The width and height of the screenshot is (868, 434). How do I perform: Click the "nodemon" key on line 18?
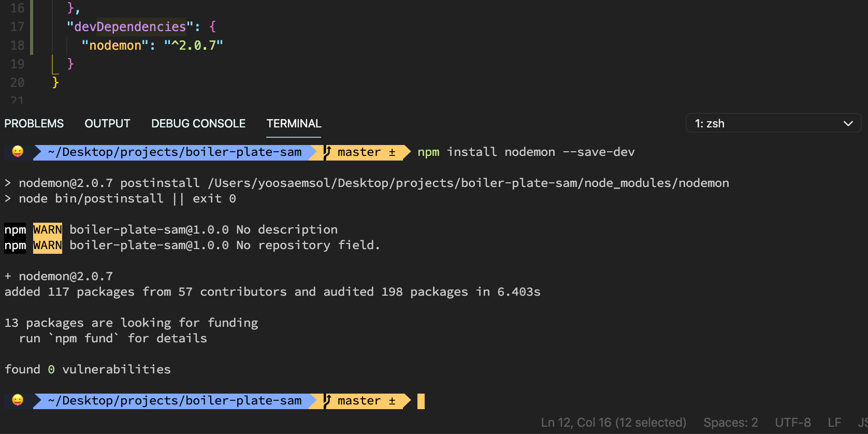point(115,46)
